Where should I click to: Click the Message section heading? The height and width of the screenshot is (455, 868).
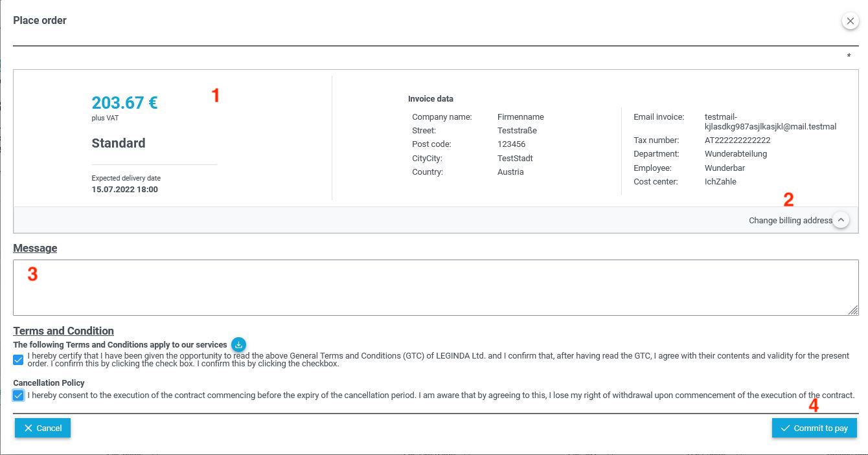pos(35,249)
